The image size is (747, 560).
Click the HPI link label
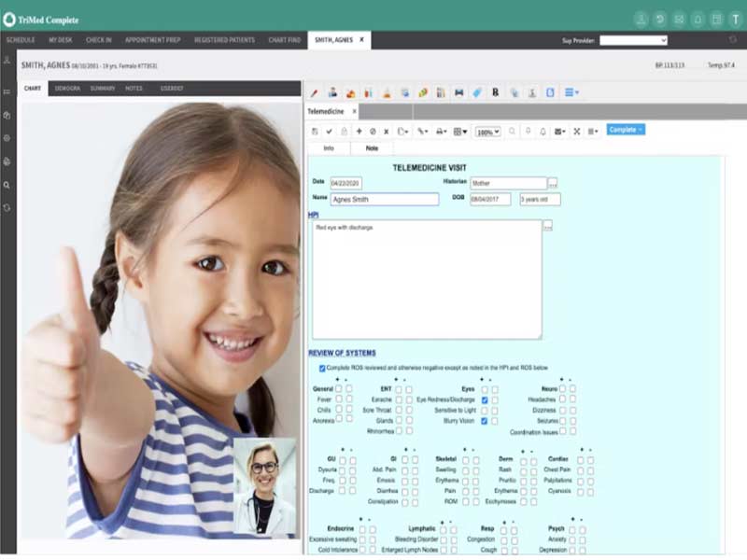point(313,215)
